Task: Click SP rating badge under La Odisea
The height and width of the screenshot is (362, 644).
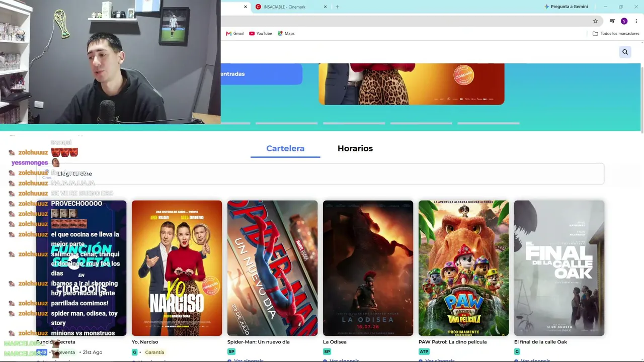Action: pyautogui.click(x=327, y=351)
